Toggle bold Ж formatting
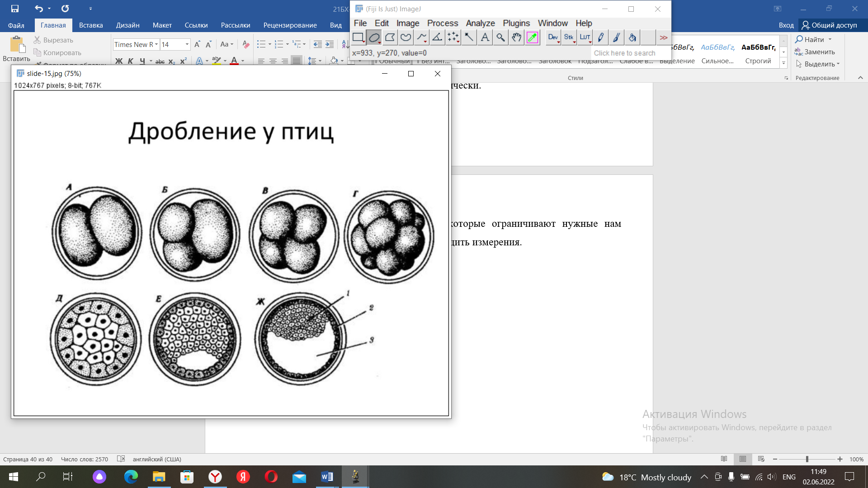 point(119,61)
